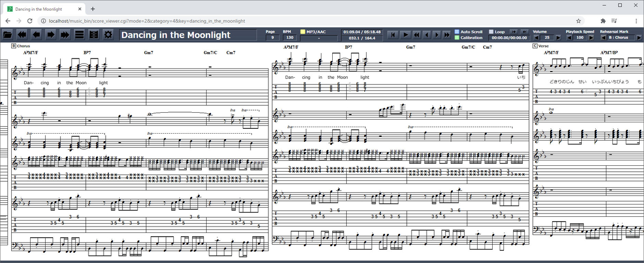The height and width of the screenshot is (263, 644).
Task: Toggle the MP3/AAC checkbox
Action: pos(303,32)
